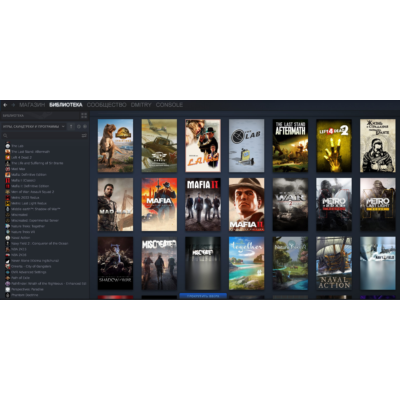Image resolution: width=400 pixels, height=400 pixels.
Task: Click the blue button below the grid
Action: pyautogui.click(x=203, y=296)
